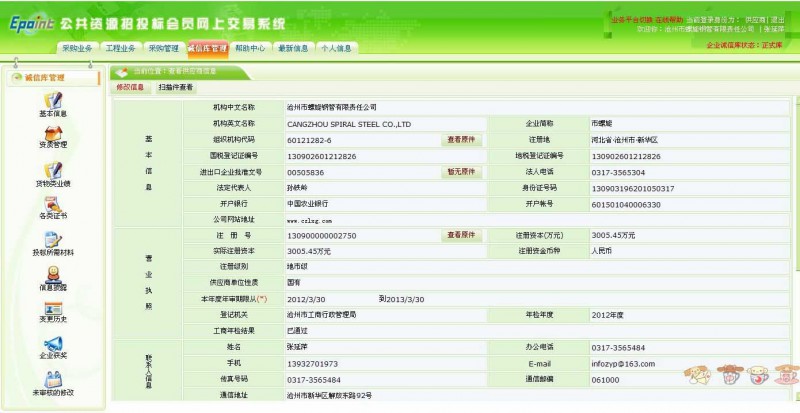
Task: Click the 沧州市工商行政管理局 registration authority value
Action: click(x=321, y=315)
